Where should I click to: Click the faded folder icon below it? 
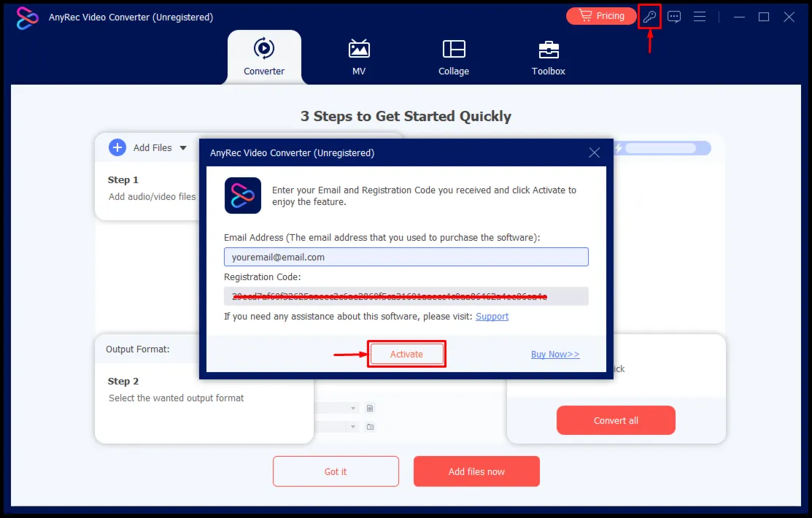(x=370, y=427)
